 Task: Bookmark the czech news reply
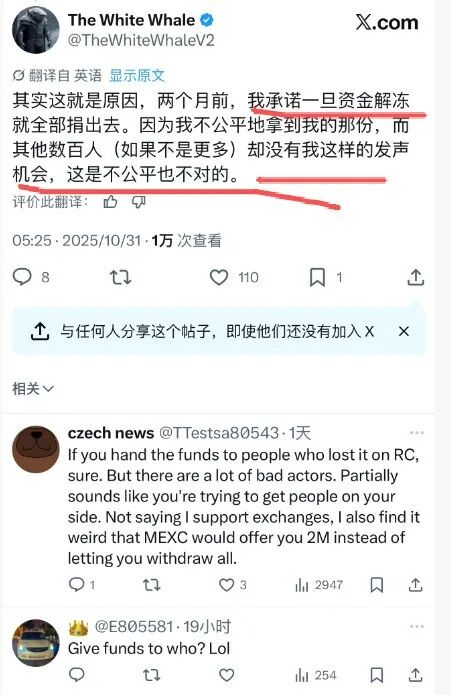377,585
